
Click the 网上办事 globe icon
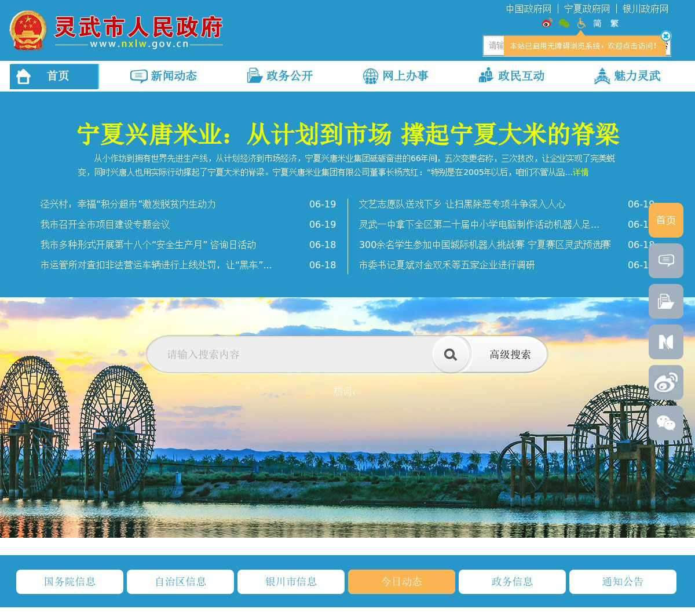[371, 76]
